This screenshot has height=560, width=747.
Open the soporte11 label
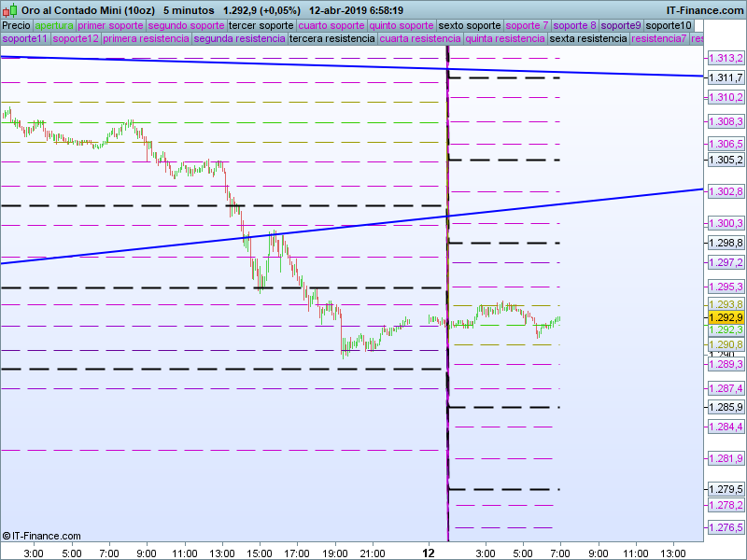pyautogui.click(x=25, y=38)
